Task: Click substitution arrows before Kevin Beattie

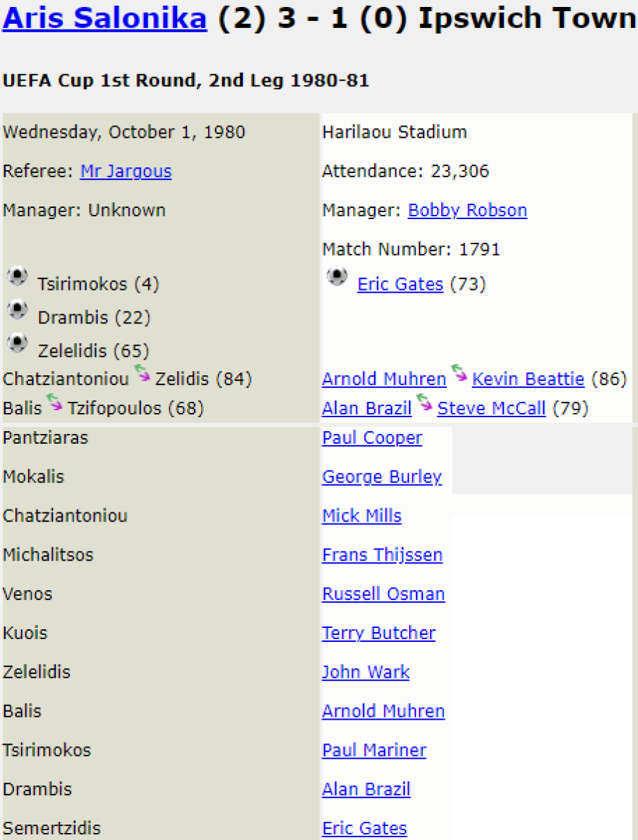Action: click(x=459, y=374)
